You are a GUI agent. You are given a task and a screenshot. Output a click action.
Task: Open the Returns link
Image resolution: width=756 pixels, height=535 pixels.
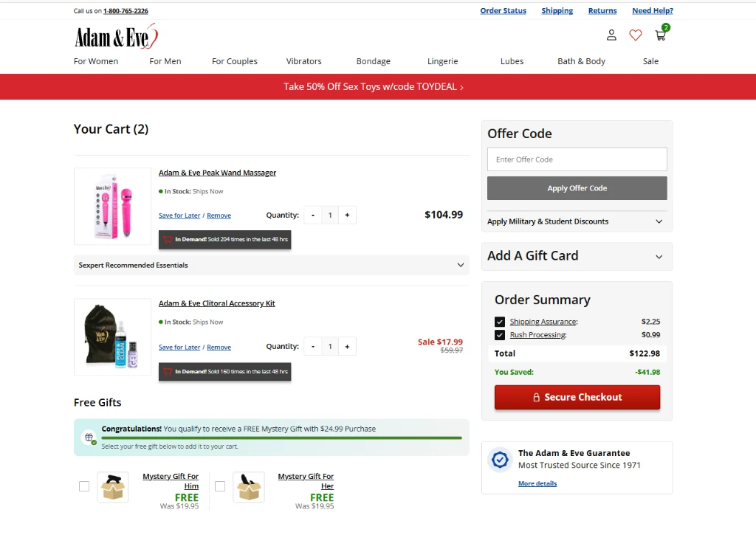[602, 10]
